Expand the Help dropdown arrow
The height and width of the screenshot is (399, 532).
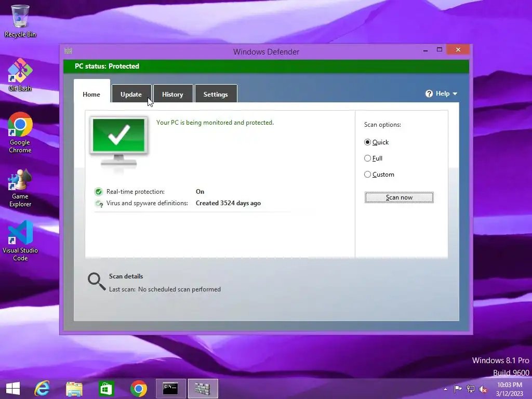[455, 94]
